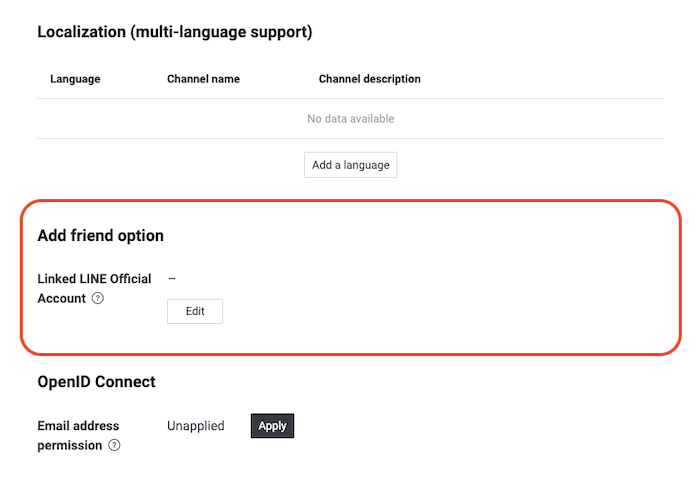Image resolution: width=700 pixels, height=492 pixels.
Task: Select the Language column header
Action: tap(75, 79)
